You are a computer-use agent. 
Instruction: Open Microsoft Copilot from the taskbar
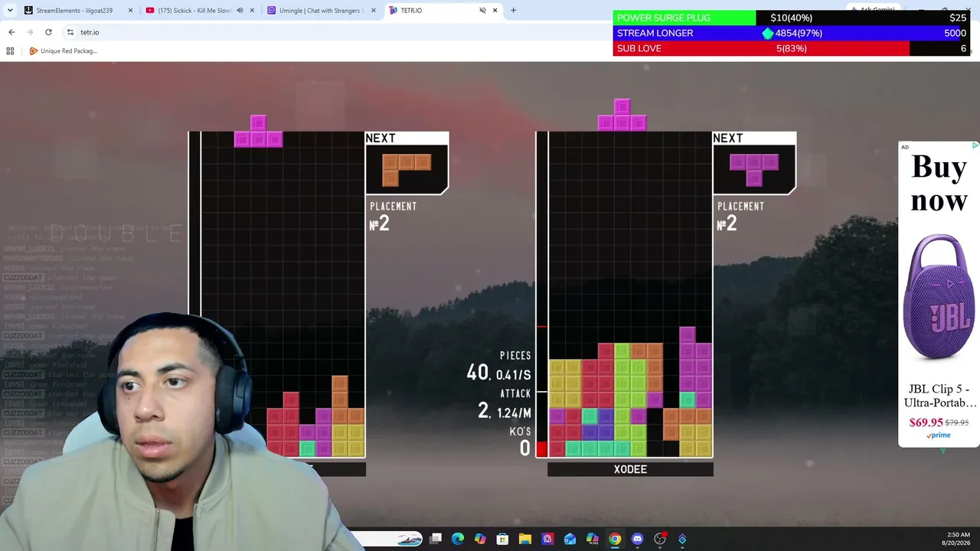click(x=480, y=539)
